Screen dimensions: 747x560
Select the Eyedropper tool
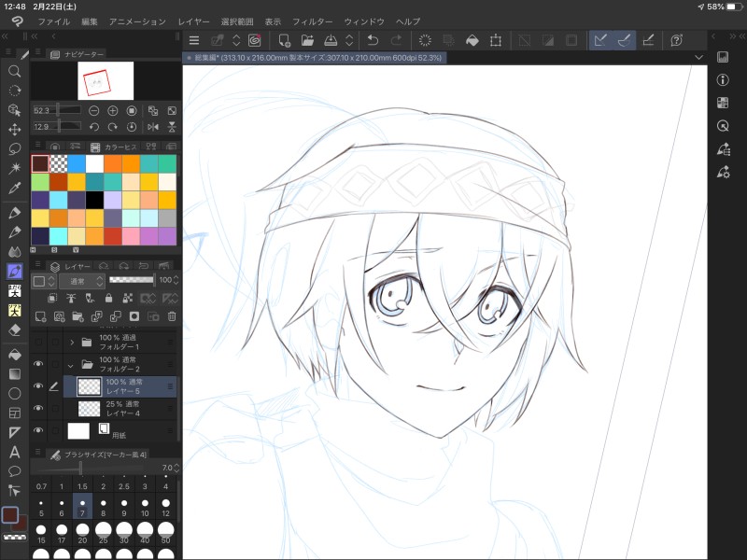(x=15, y=189)
